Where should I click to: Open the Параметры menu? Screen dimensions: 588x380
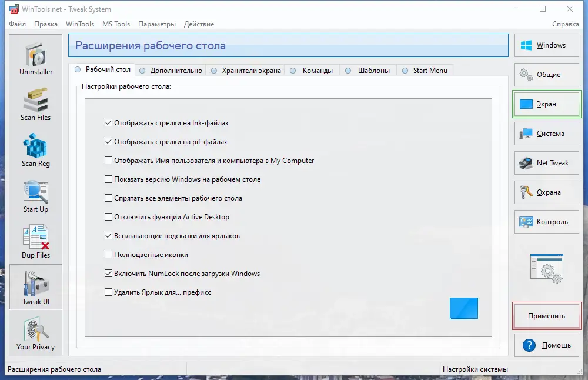pos(157,24)
